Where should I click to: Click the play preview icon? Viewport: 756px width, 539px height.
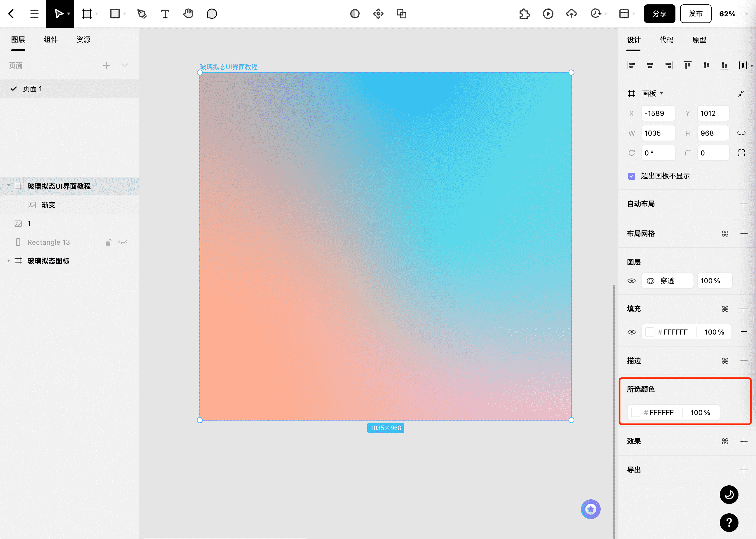(548, 14)
